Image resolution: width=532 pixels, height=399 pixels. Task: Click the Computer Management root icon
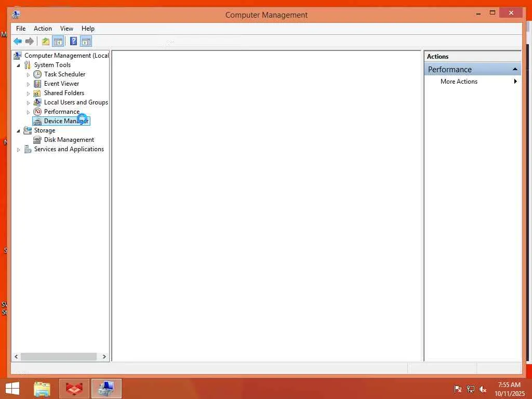17,55
